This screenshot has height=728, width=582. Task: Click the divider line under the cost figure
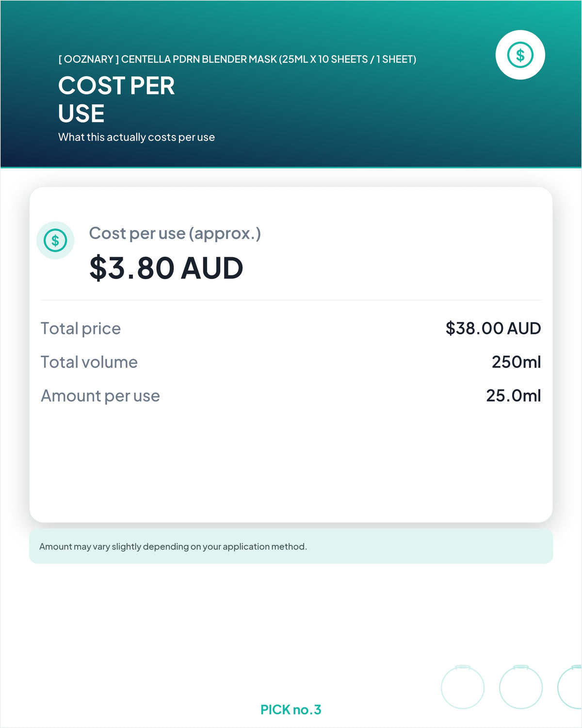pos(291,300)
